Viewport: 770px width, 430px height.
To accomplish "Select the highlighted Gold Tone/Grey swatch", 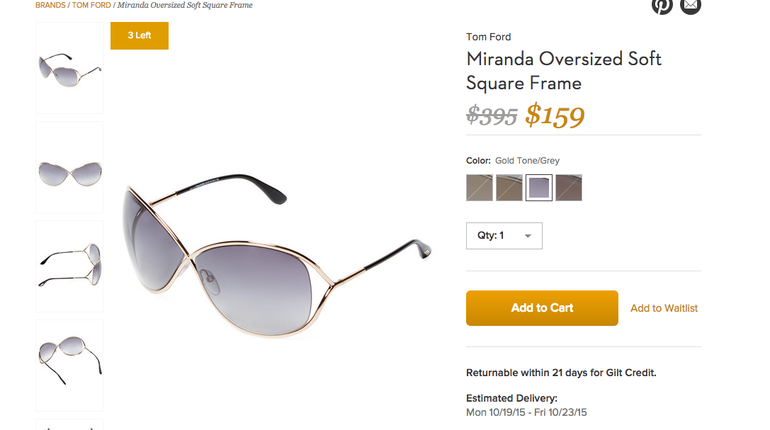I will click(x=539, y=187).
